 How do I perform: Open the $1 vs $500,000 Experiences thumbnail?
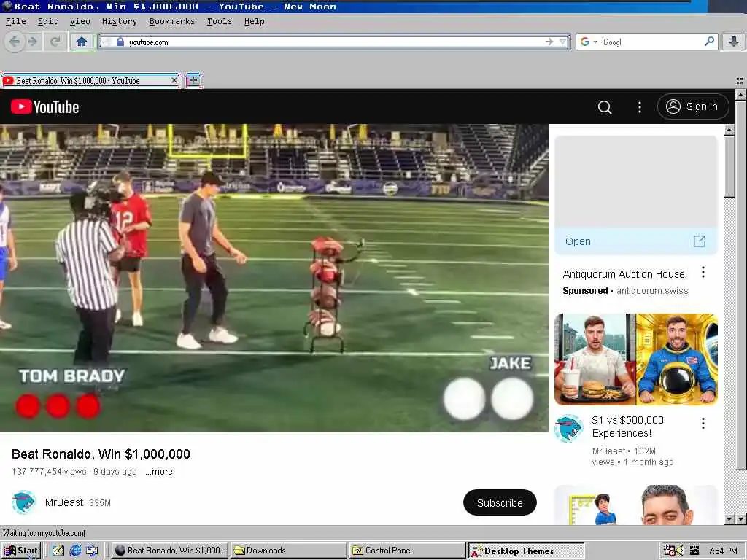(636, 359)
